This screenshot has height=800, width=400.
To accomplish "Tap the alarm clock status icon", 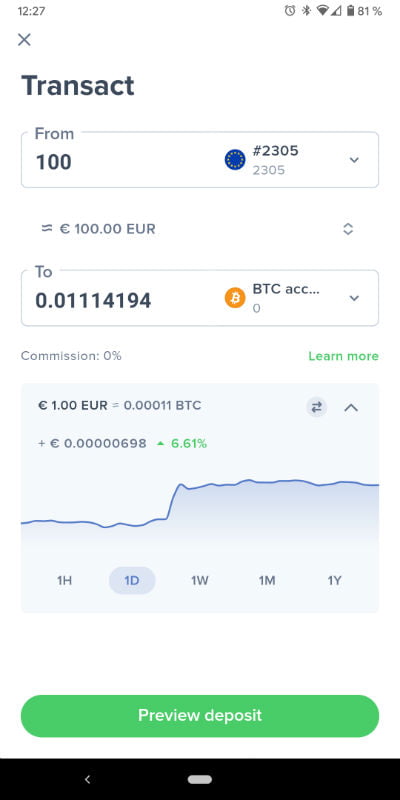I will pos(290,11).
